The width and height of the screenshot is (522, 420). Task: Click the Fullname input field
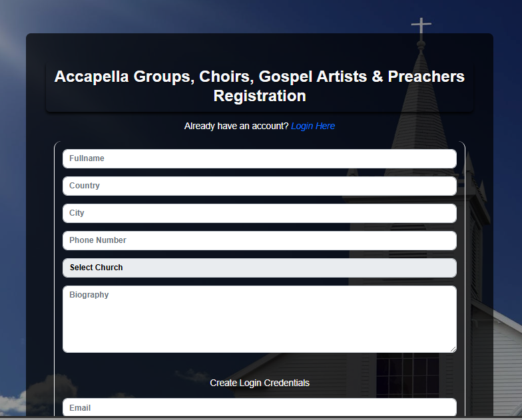(x=260, y=158)
